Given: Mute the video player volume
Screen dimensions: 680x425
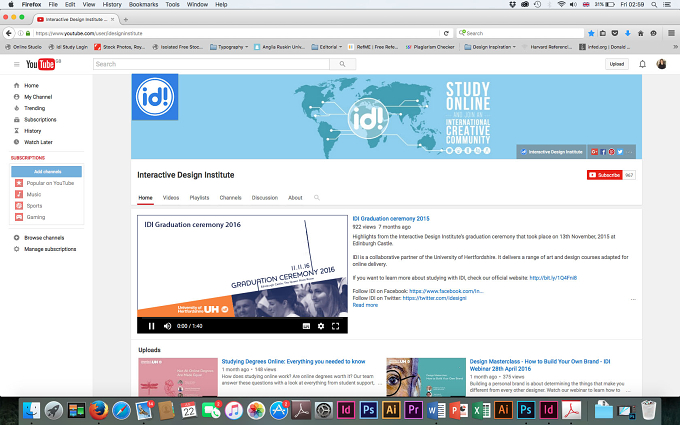Looking at the screenshot, I should point(167,326).
